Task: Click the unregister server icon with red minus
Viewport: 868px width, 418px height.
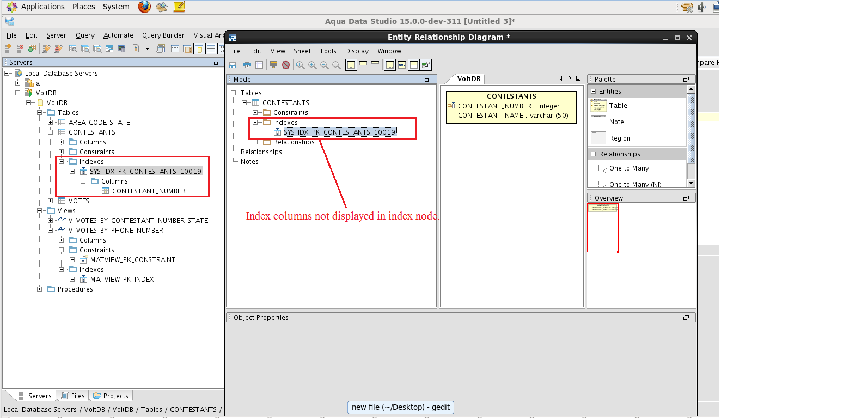Action: point(20,49)
